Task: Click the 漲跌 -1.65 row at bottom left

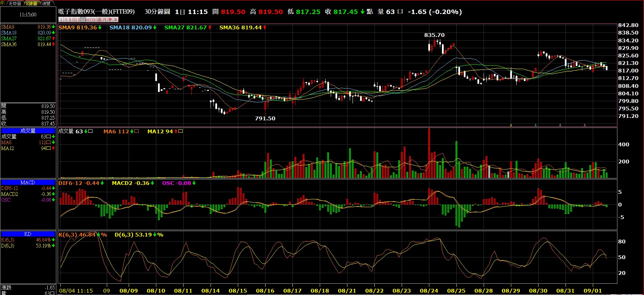Action: (28, 288)
